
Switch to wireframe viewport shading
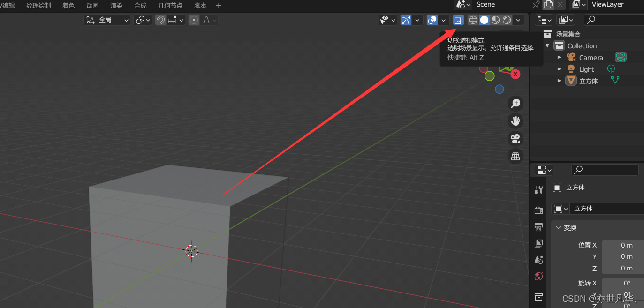coord(473,20)
